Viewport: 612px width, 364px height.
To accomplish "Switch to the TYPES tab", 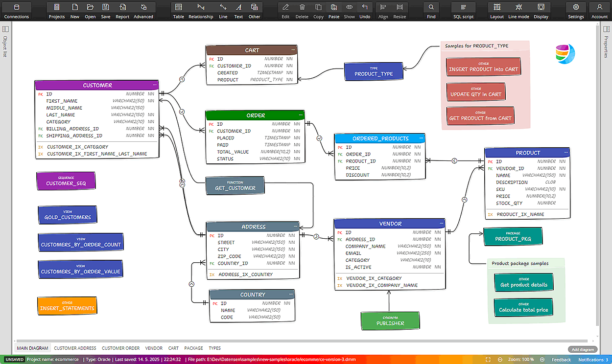I will [x=214, y=348].
